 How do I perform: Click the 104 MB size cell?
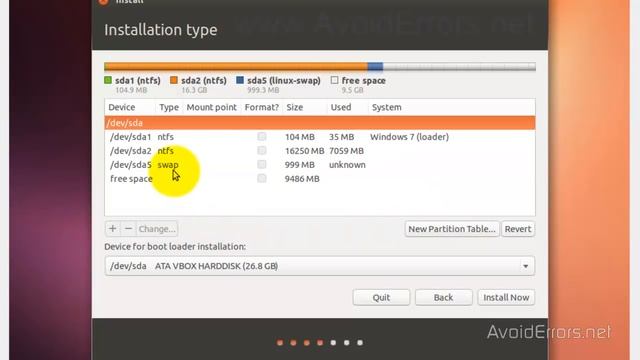click(300, 137)
